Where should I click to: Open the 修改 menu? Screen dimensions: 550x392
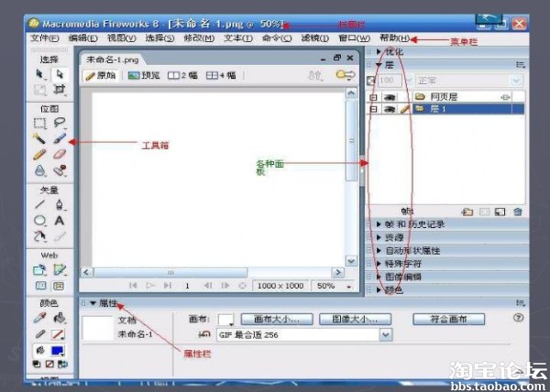(x=196, y=38)
